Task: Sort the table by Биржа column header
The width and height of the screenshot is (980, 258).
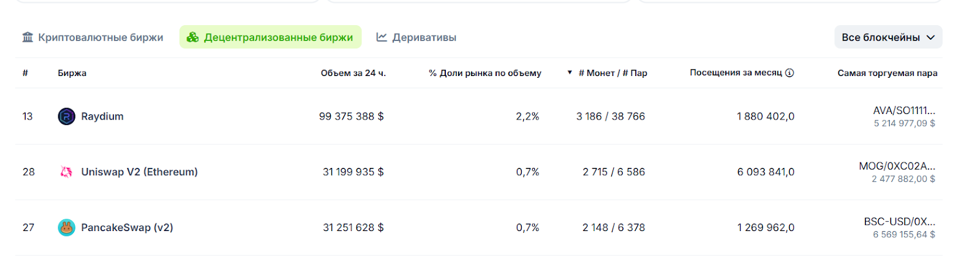Action: [72, 73]
